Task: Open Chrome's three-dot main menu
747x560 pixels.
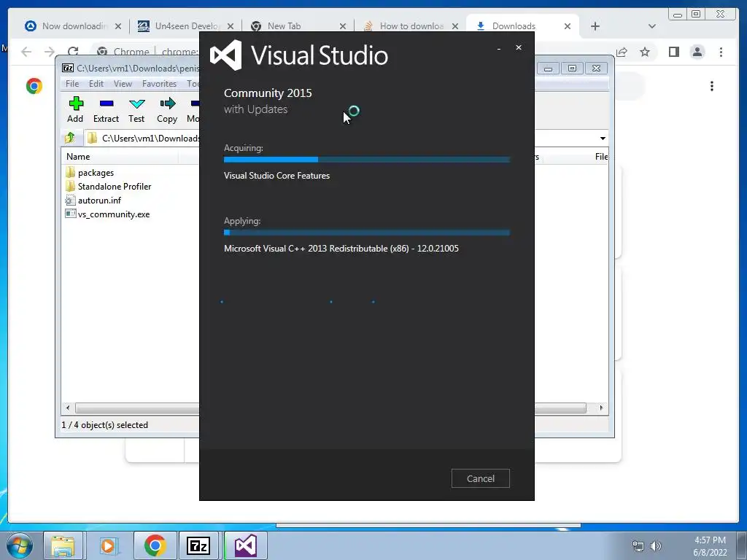Action: (721, 52)
